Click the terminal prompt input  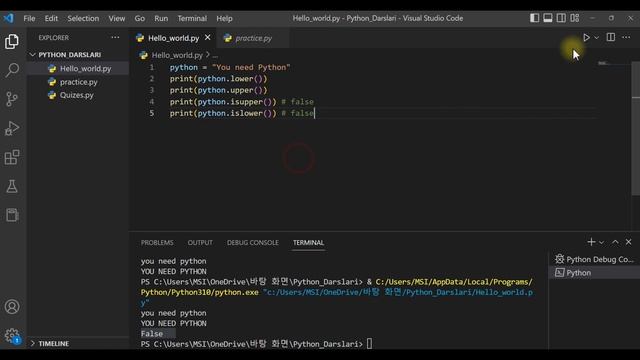369,344
